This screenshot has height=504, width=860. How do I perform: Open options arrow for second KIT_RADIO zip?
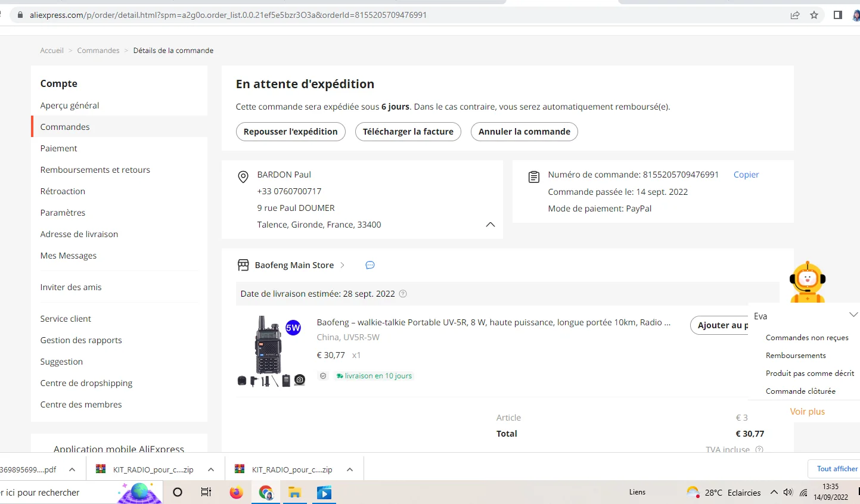click(350, 469)
